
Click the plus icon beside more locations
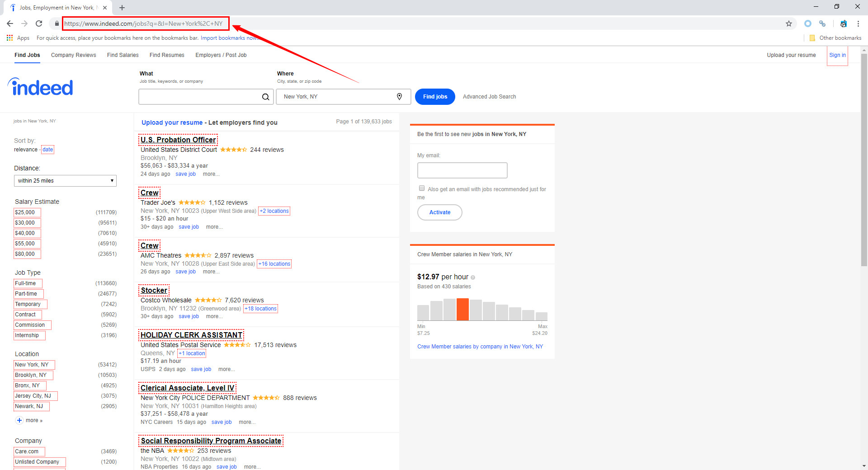pos(19,420)
